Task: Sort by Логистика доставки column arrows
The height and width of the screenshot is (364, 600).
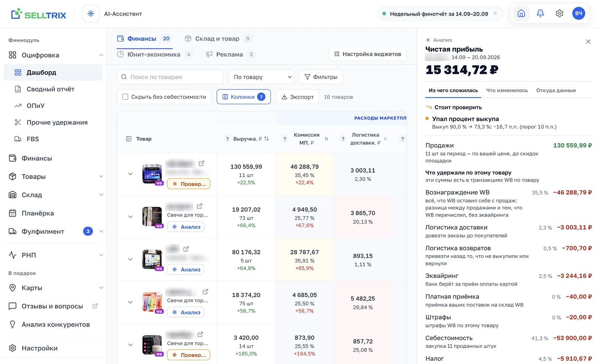Action: pos(385,139)
